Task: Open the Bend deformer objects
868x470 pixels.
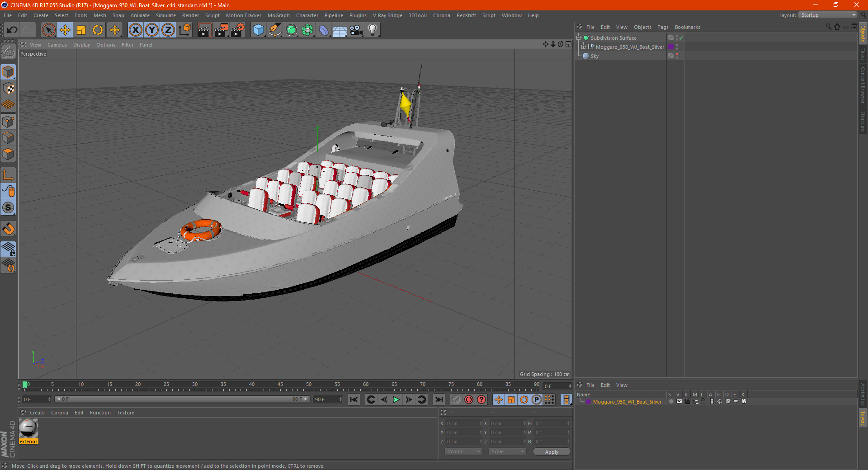Action: [324, 30]
